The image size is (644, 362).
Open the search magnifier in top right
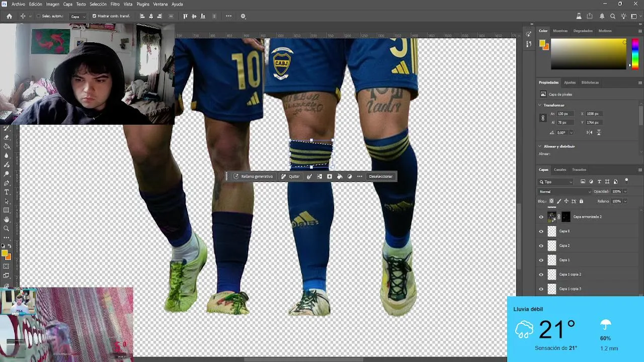(x=613, y=16)
